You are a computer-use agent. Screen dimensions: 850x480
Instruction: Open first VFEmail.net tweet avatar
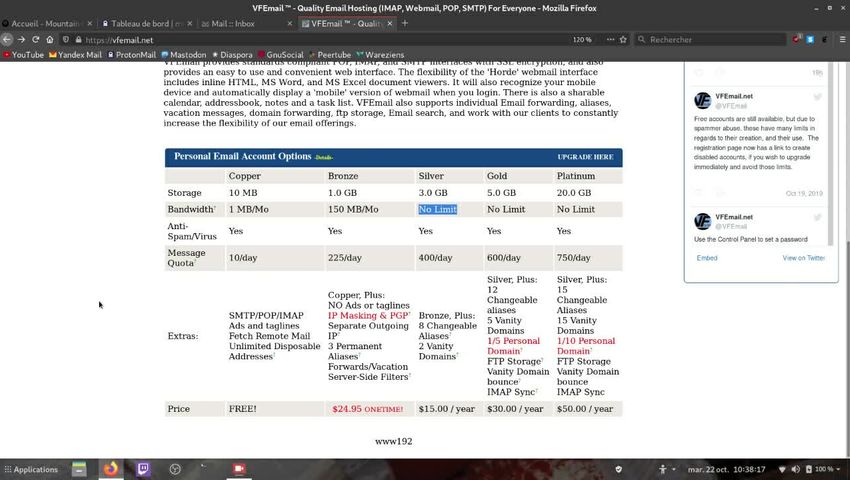click(x=703, y=100)
